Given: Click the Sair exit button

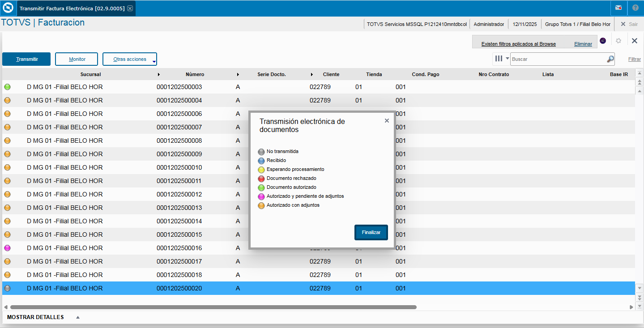Looking at the screenshot, I should pyautogui.click(x=629, y=24).
